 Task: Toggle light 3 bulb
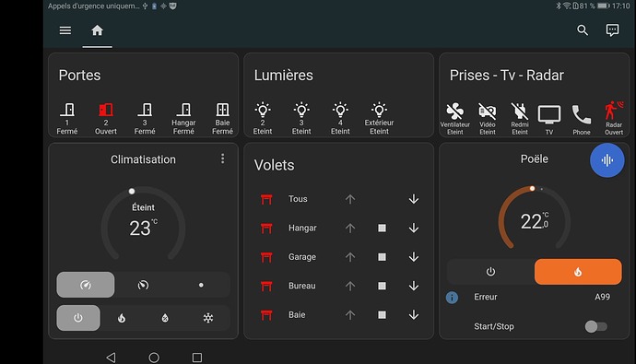tap(301, 110)
